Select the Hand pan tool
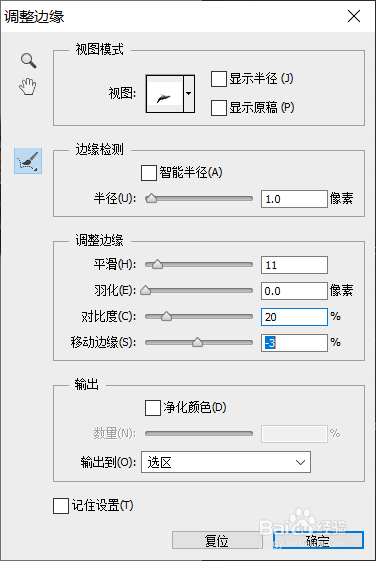The width and height of the screenshot is (376, 561). (x=28, y=86)
